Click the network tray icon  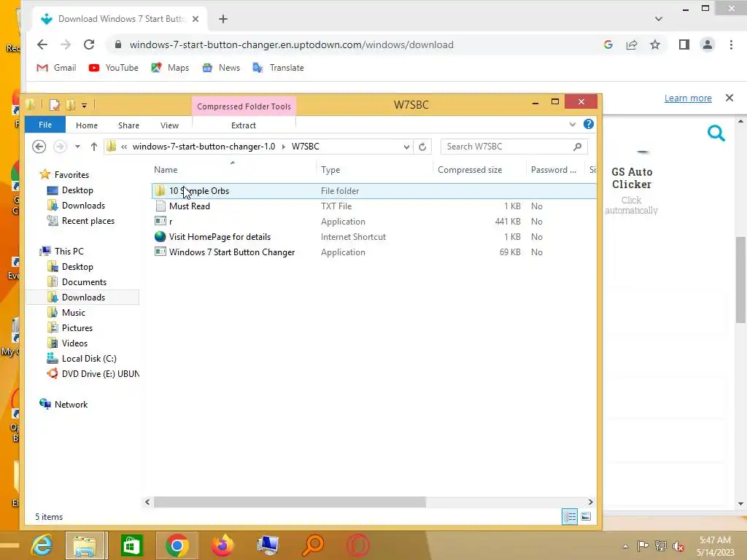click(661, 545)
